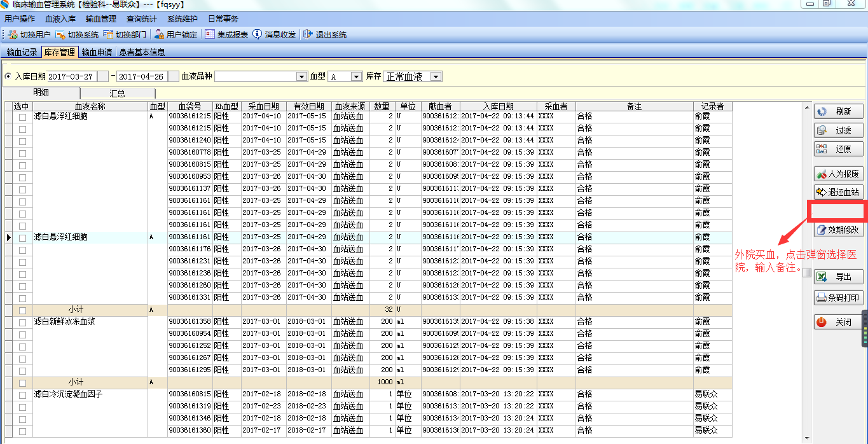Click the 效期修改 expiry edit button

[839, 230]
